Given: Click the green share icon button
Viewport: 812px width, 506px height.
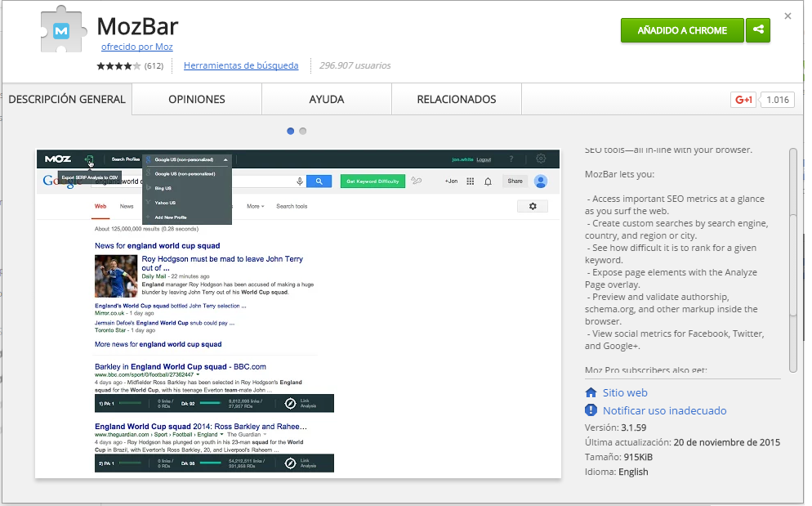Looking at the screenshot, I should 758,30.
